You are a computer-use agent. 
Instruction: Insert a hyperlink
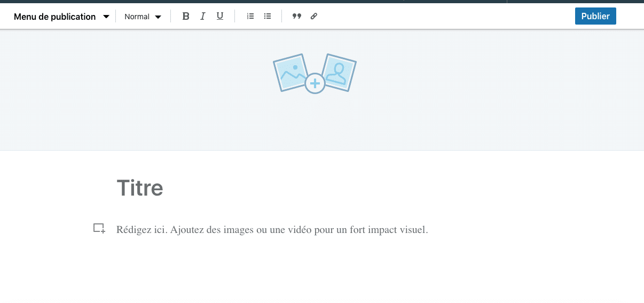(x=314, y=17)
